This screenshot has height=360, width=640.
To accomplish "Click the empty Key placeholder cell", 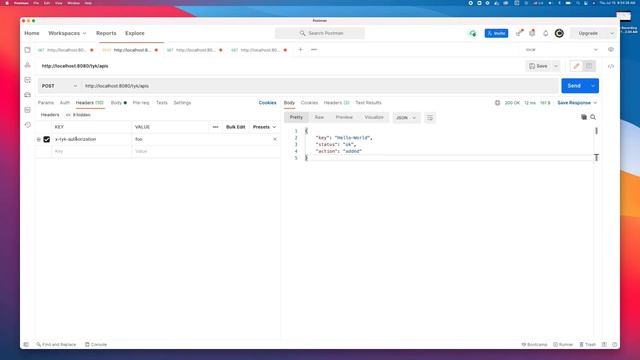I will click(91, 151).
